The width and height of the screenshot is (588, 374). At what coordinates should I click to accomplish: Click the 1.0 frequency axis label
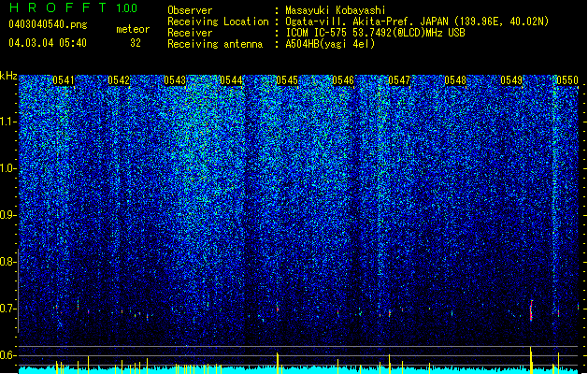(x=8, y=168)
